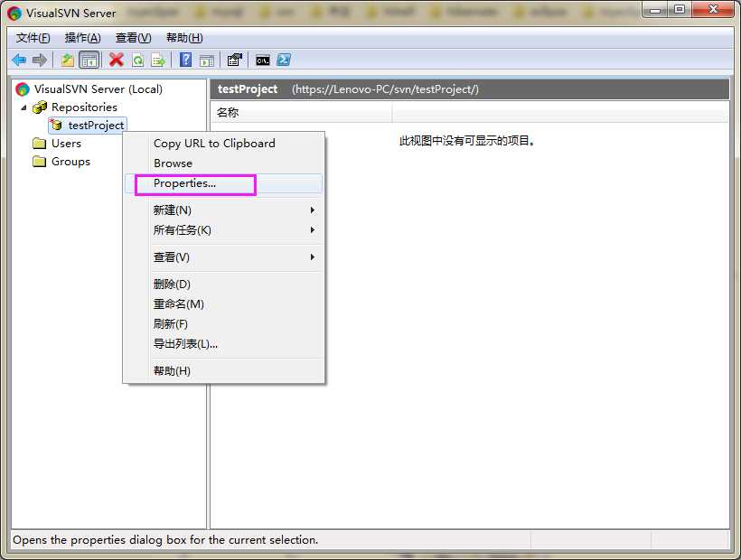Screen dimensions: 741x560
Task: Click the testProject repository icon
Action: pos(56,125)
